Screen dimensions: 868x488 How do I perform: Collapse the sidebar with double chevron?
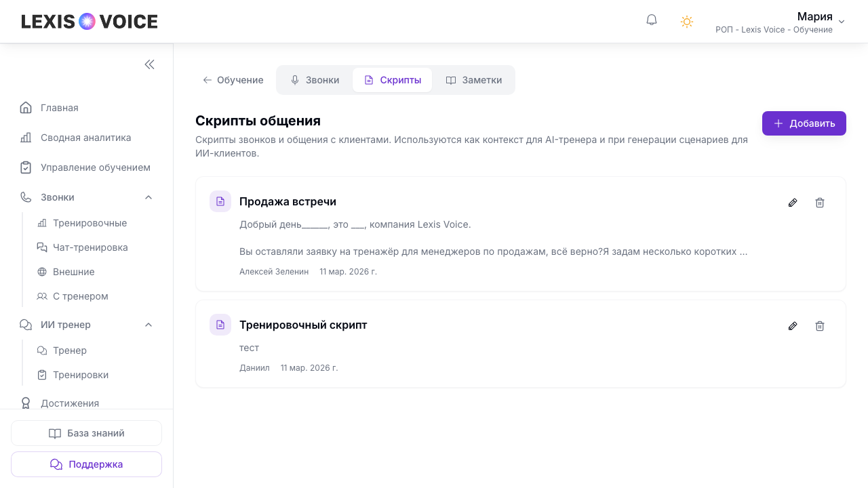149,64
